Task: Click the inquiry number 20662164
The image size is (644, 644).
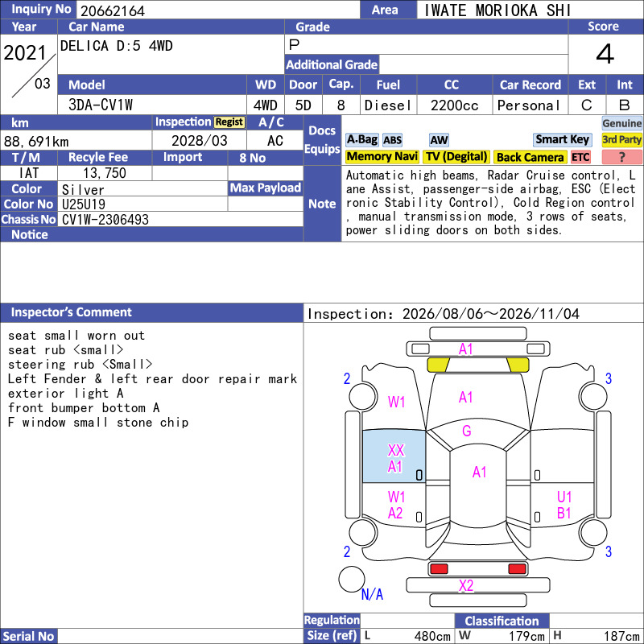Action: coord(113,11)
